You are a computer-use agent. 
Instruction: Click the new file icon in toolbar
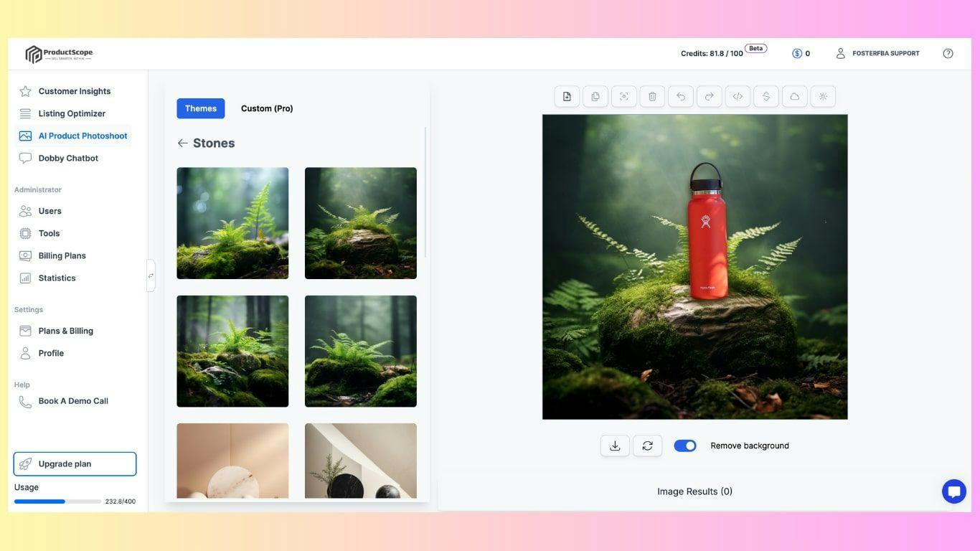click(x=567, y=97)
